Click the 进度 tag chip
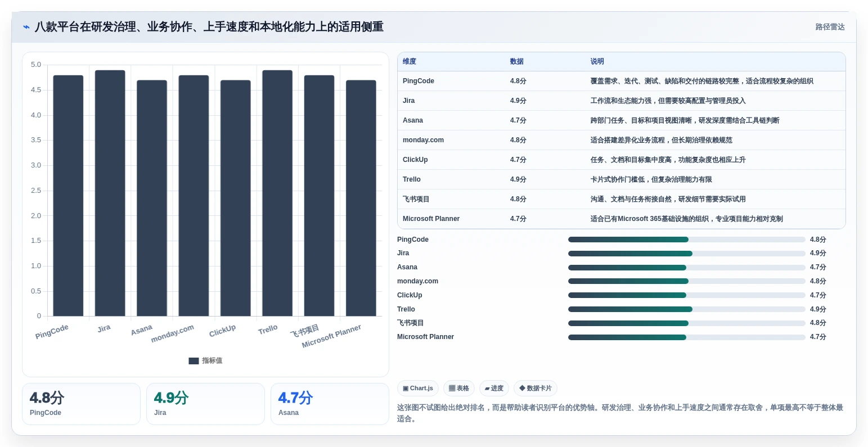 [494, 389]
